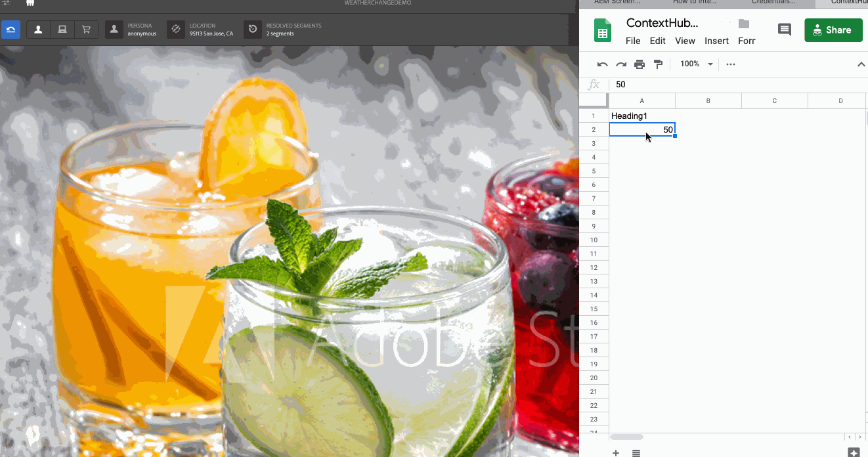
Task: Click the formula bar showing 50
Action: click(x=739, y=85)
